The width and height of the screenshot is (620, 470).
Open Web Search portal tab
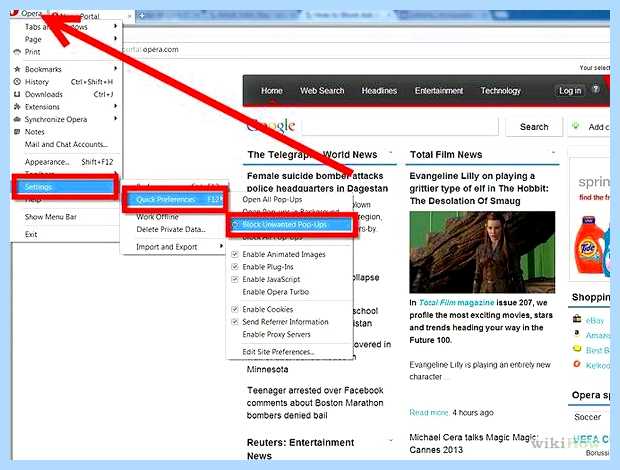pos(322,91)
